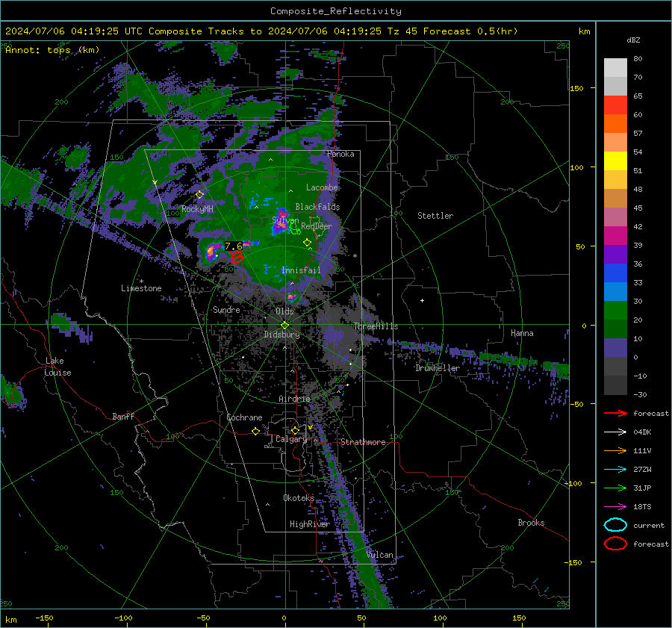
Task: Click the Composite_Reflectivity title
Action: [x=336, y=11]
